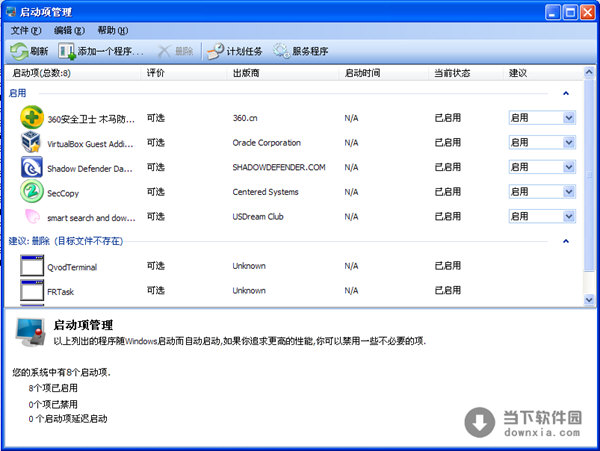Click the scrollbar down arrow

589,300
